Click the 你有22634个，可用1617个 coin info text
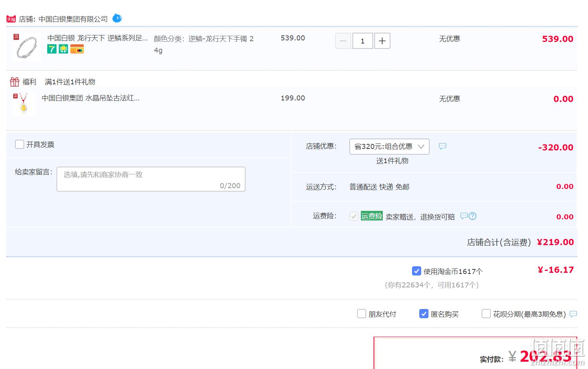This screenshot has height=369, width=588. click(x=432, y=285)
